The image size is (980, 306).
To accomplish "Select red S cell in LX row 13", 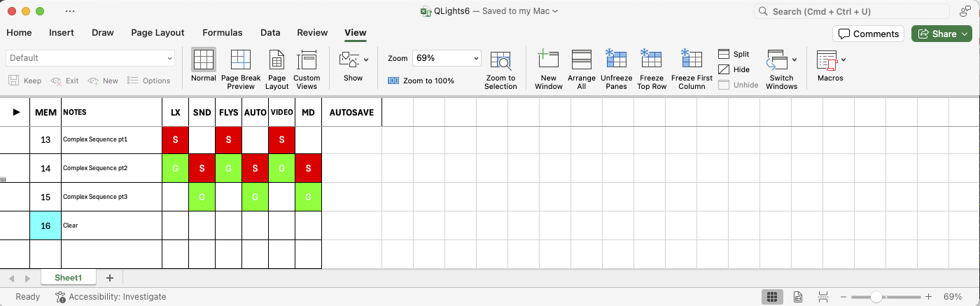I will point(175,140).
